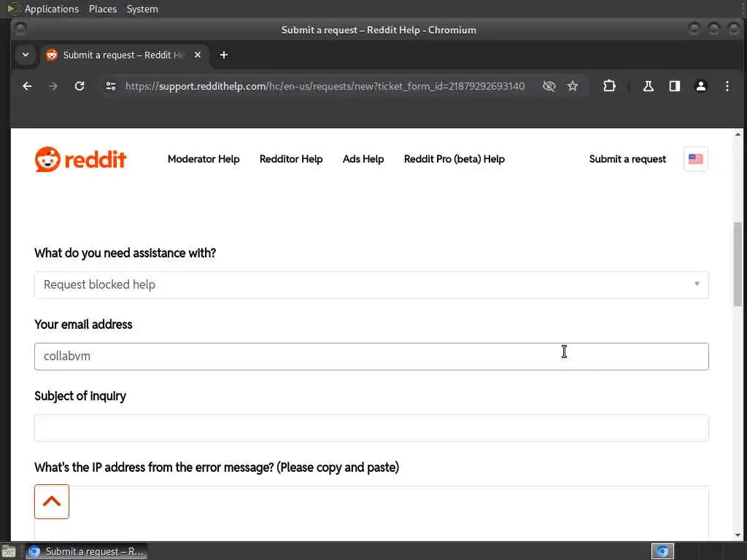Click the Submit a request link
Viewport: 747px width, 560px height.
click(x=627, y=159)
